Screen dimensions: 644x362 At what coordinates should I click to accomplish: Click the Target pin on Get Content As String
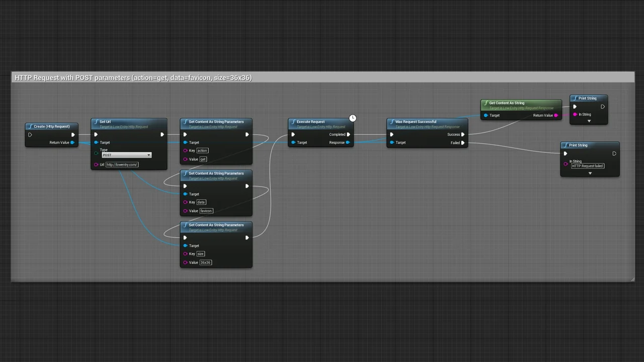[486, 115]
